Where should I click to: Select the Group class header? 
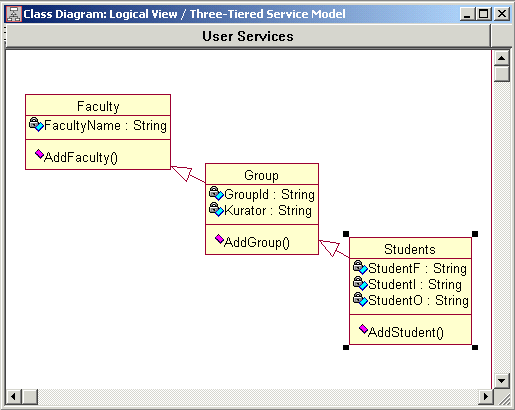pos(262,175)
